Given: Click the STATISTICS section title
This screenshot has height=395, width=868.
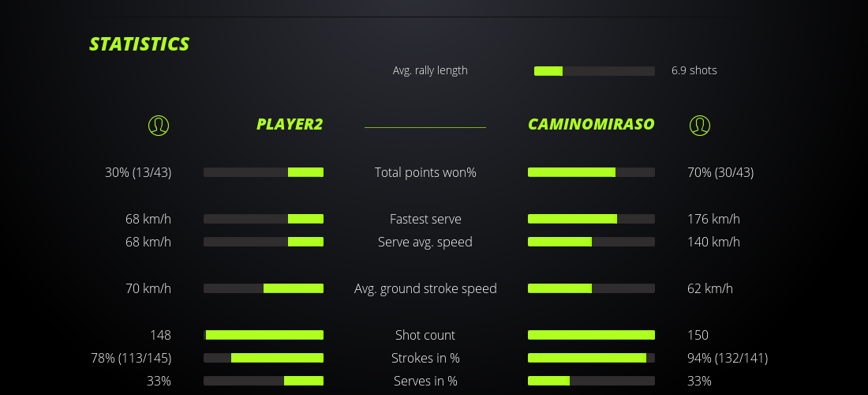Looking at the screenshot, I should (x=140, y=44).
